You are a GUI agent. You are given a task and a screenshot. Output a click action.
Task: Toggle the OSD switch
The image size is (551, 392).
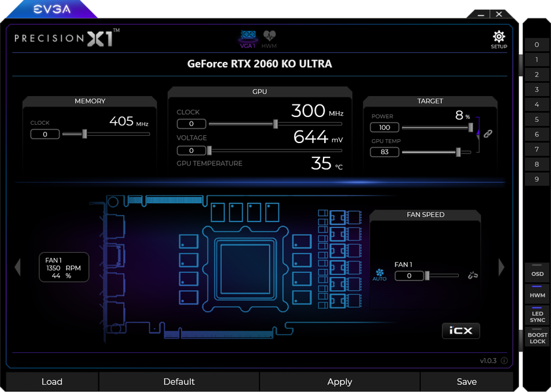[537, 271]
